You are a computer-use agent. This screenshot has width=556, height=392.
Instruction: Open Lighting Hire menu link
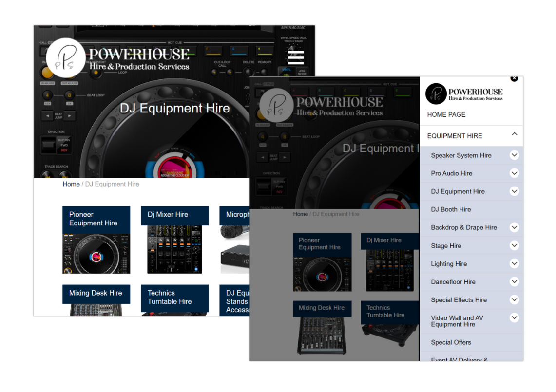[x=449, y=264]
